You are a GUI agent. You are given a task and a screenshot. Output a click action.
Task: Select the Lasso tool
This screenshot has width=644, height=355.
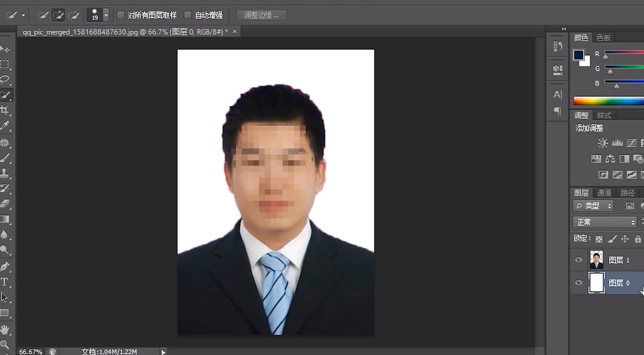coord(5,80)
